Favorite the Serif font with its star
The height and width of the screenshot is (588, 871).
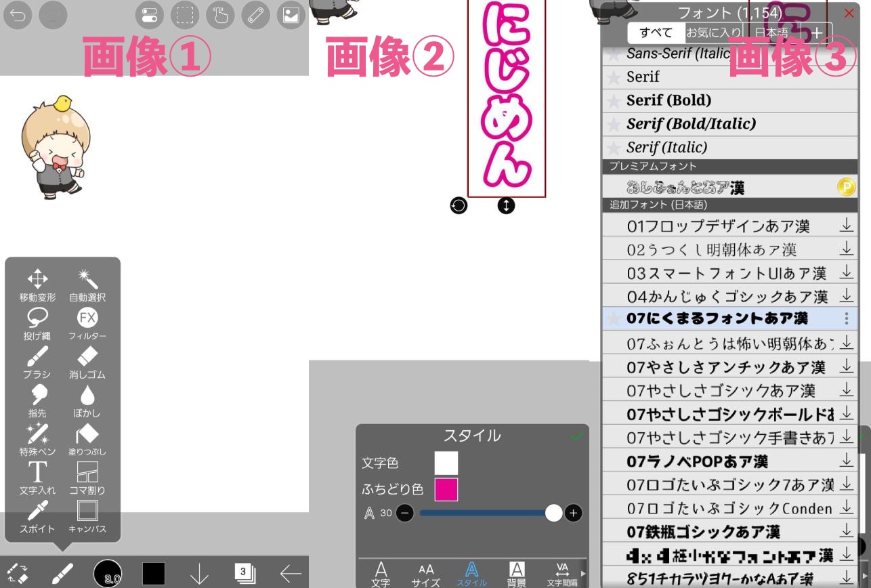pyautogui.click(x=613, y=77)
